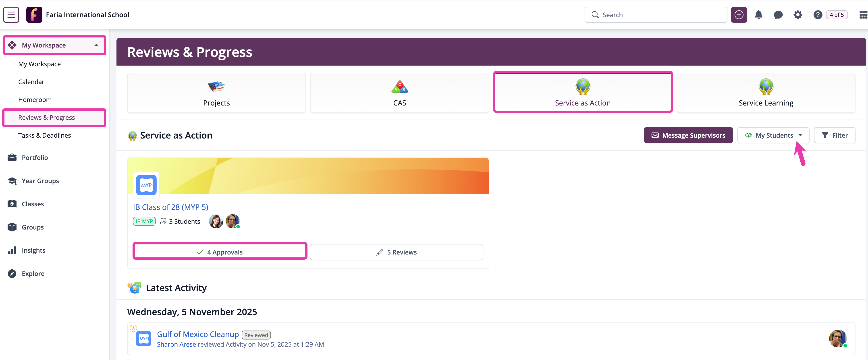This screenshot has width=868, height=360.
Task: Click the class card banner image
Action: tap(308, 176)
